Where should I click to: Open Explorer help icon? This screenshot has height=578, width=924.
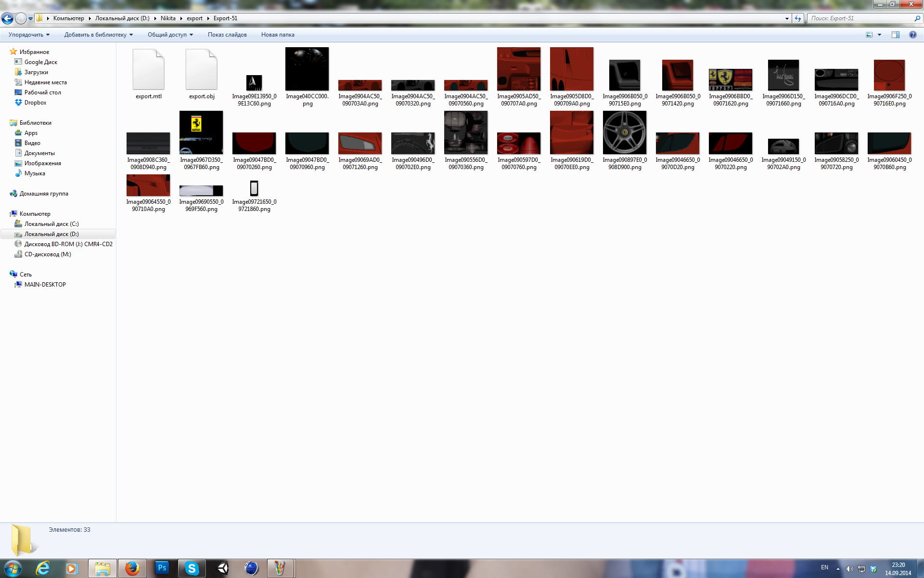tap(912, 35)
